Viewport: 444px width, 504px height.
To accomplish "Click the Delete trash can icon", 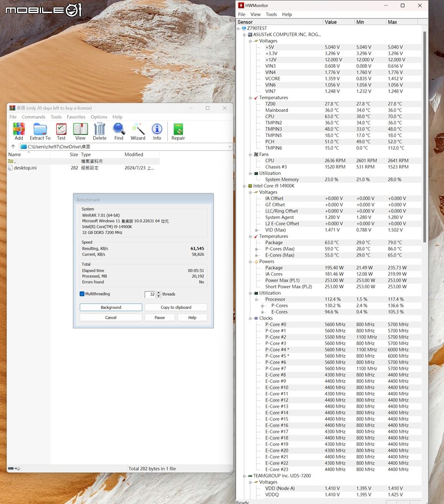I will (100, 131).
